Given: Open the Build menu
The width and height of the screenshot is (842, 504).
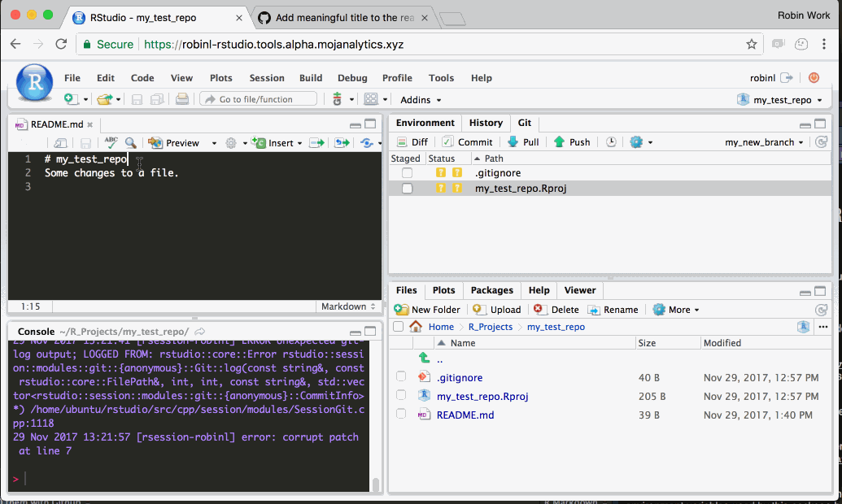Looking at the screenshot, I should (311, 78).
